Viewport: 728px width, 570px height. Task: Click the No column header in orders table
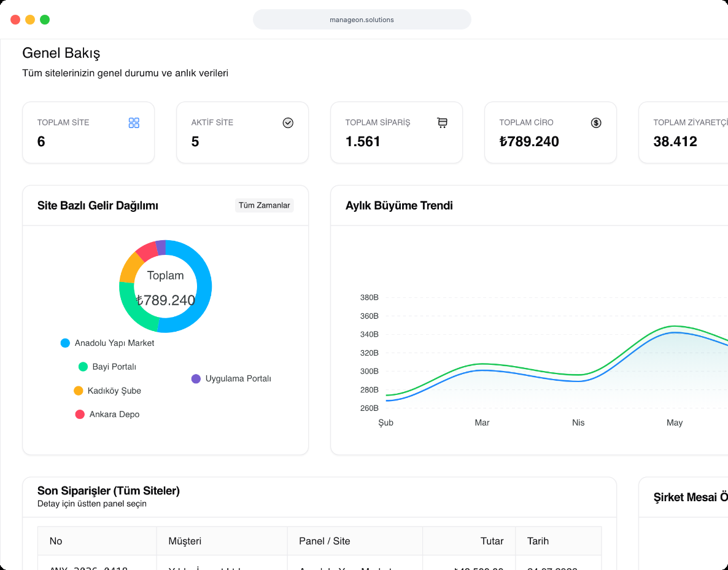[56, 541]
